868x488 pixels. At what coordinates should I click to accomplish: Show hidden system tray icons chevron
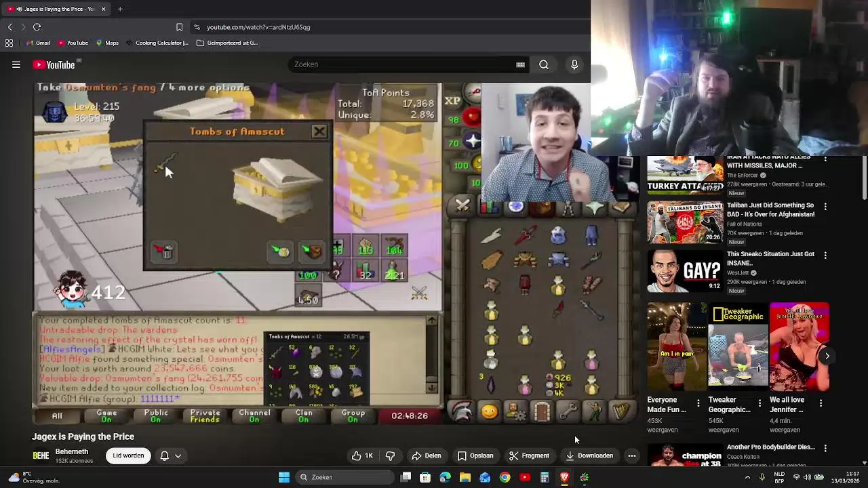tap(747, 477)
